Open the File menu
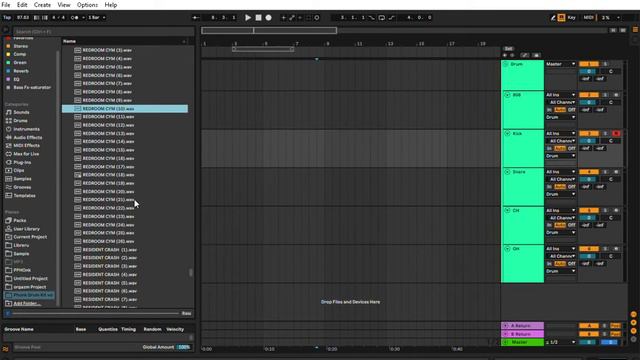Screen dimensions: 640x360 tap(6, 5)
